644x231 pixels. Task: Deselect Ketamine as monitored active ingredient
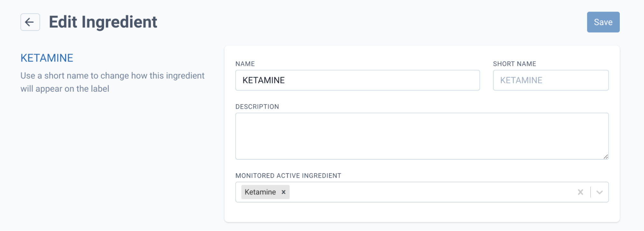(x=284, y=192)
